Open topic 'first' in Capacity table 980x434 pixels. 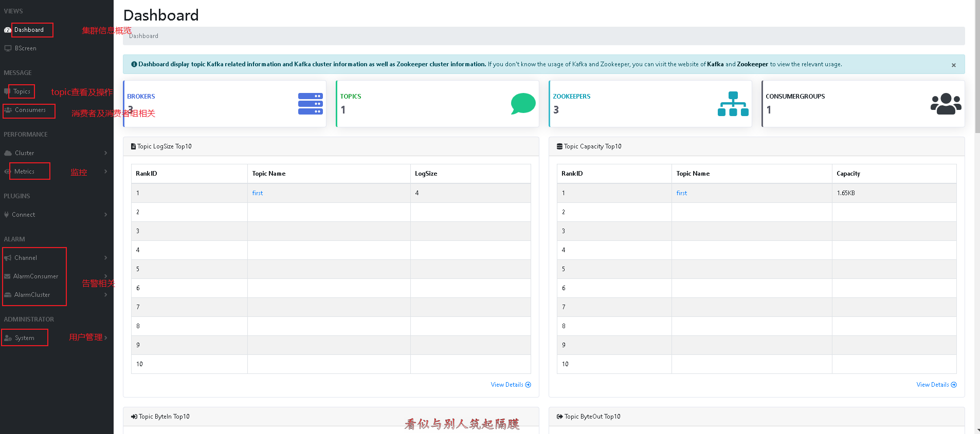(x=682, y=193)
